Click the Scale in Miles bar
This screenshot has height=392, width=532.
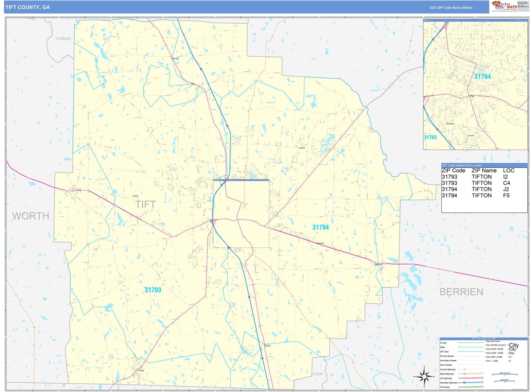pyautogui.click(x=504, y=381)
